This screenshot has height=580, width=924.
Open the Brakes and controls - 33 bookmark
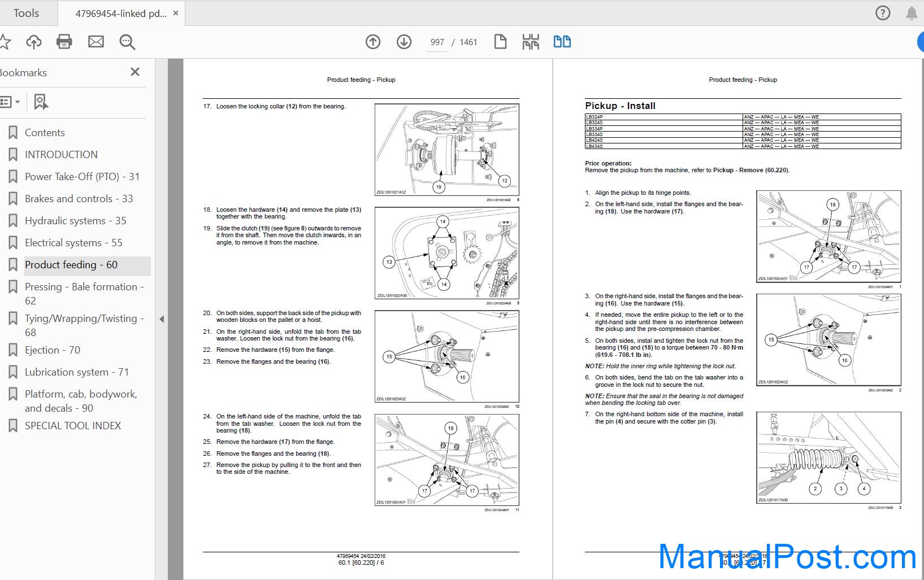[x=79, y=199]
